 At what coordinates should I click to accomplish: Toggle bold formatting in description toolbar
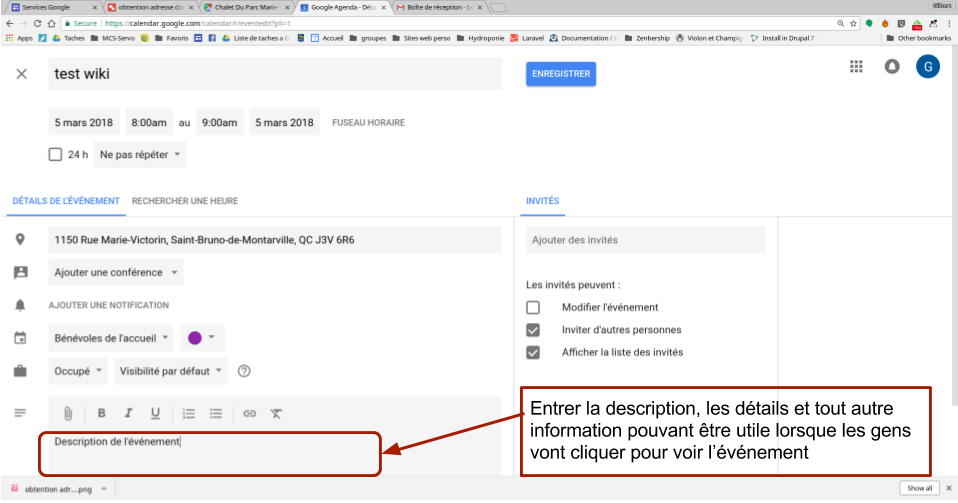tap(102, 413)
